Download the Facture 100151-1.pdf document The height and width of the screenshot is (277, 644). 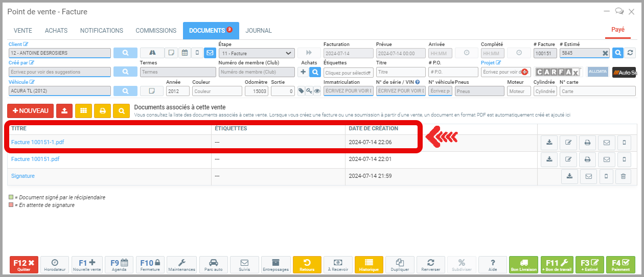click(549, 143)
